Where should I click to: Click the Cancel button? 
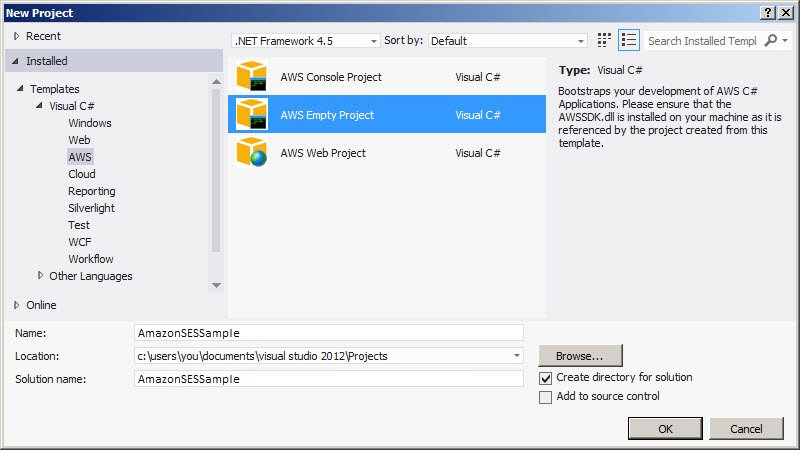point(746,429)
